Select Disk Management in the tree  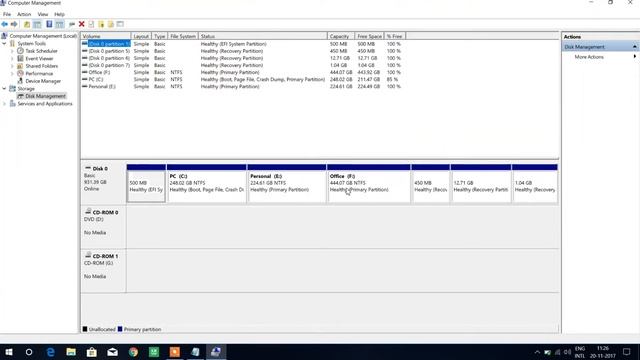(45, 96)
